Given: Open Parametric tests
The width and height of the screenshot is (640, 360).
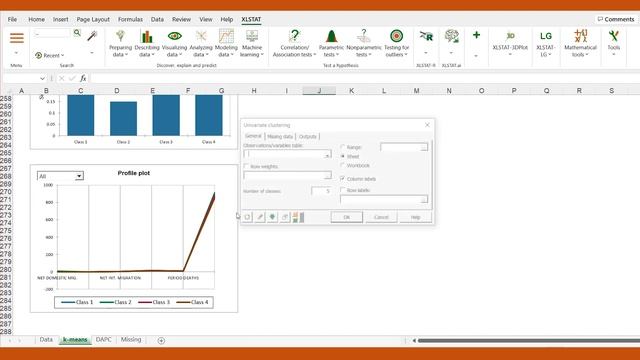Looking at the screenshot, I should pyautogui.click(x=331, y=43).
